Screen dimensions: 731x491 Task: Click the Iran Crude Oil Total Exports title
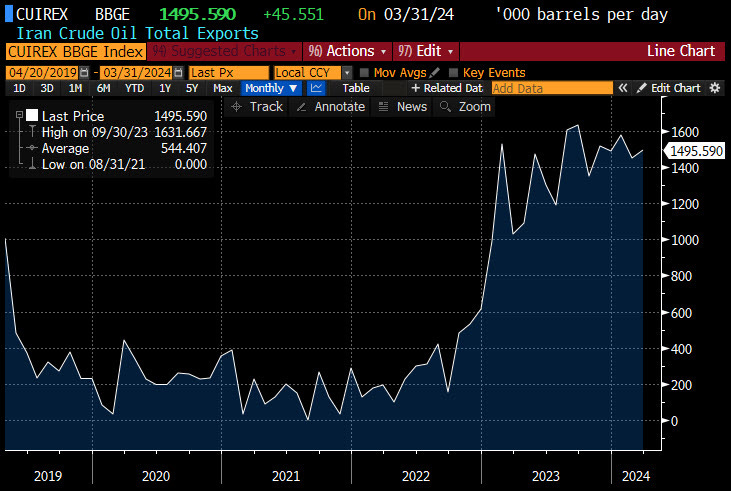point(138,34)
